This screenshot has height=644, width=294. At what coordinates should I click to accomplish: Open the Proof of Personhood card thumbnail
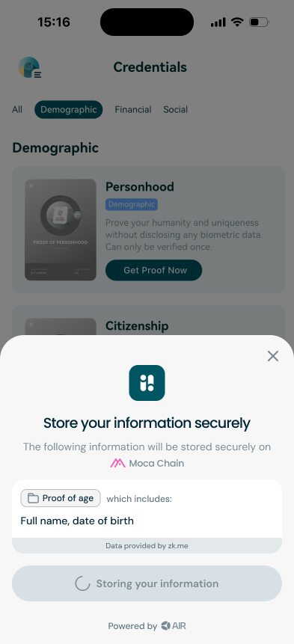[61, 230]
